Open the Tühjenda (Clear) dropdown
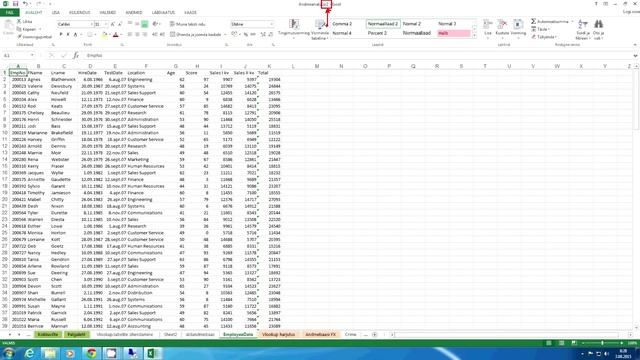Screen dimensions: 640x360 point(544,37)
